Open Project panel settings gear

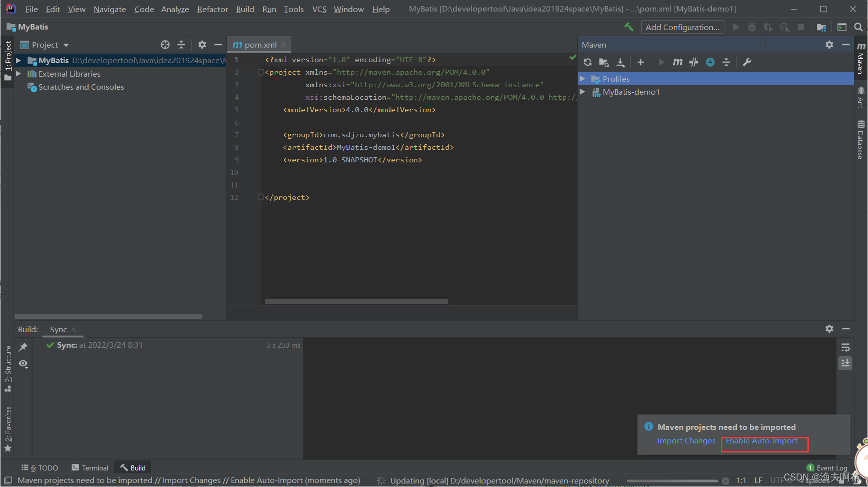[x=202, y=45]
